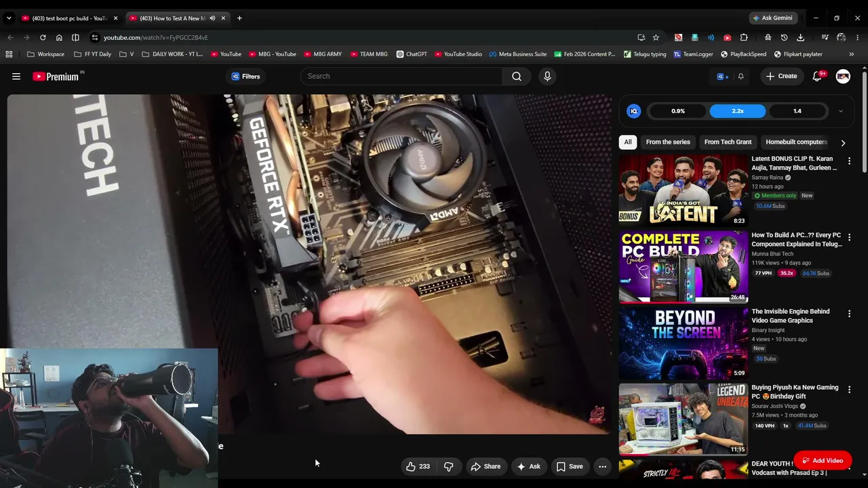868x488 pixels.
Task: Like the video with thumbs up
Action: click(418, 466)
